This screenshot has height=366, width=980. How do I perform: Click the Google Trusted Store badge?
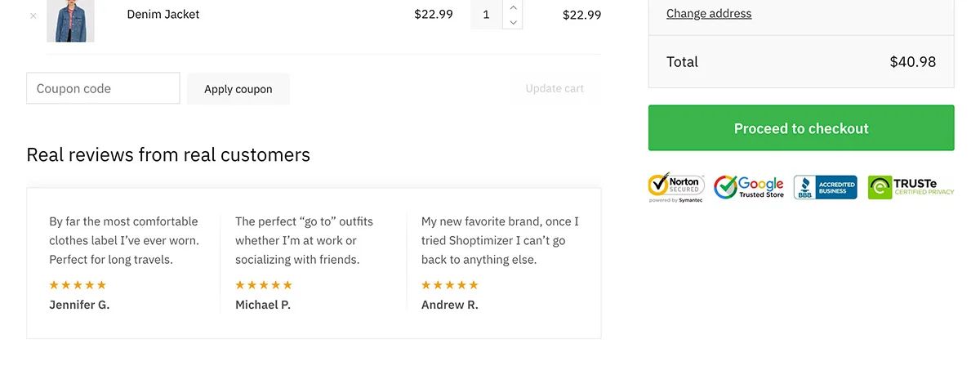coord(749,187)
